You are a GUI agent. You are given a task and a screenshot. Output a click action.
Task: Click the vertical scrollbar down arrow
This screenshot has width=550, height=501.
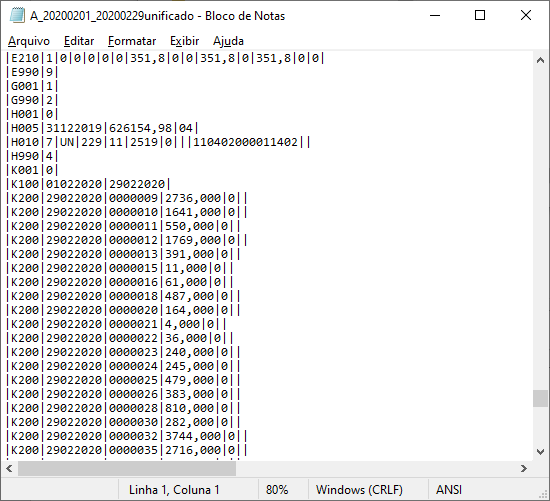point(541,452)
